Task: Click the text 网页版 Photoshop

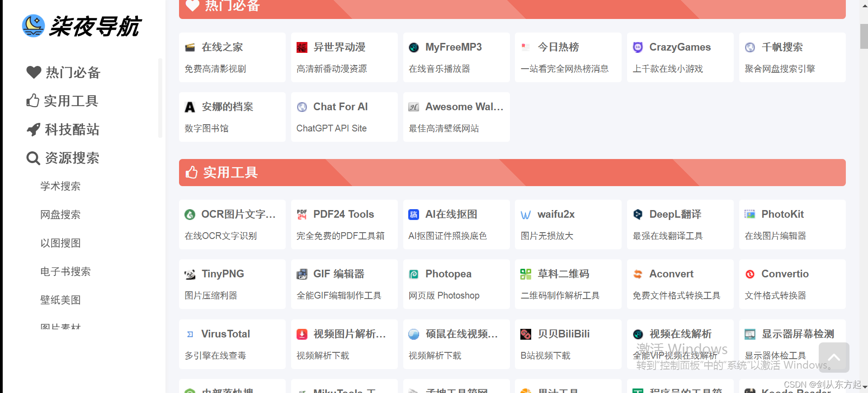Action: [444, 295]
